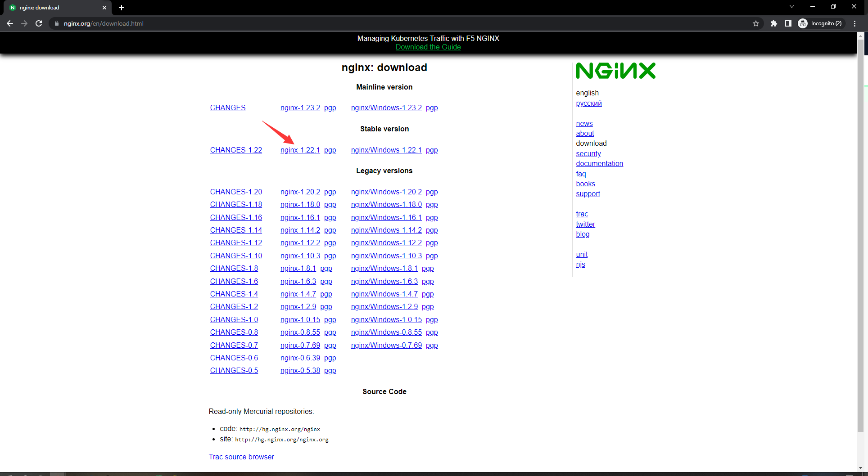View site security lock info
The width and height of the screenshot is (868, 476).
[56, 23]
